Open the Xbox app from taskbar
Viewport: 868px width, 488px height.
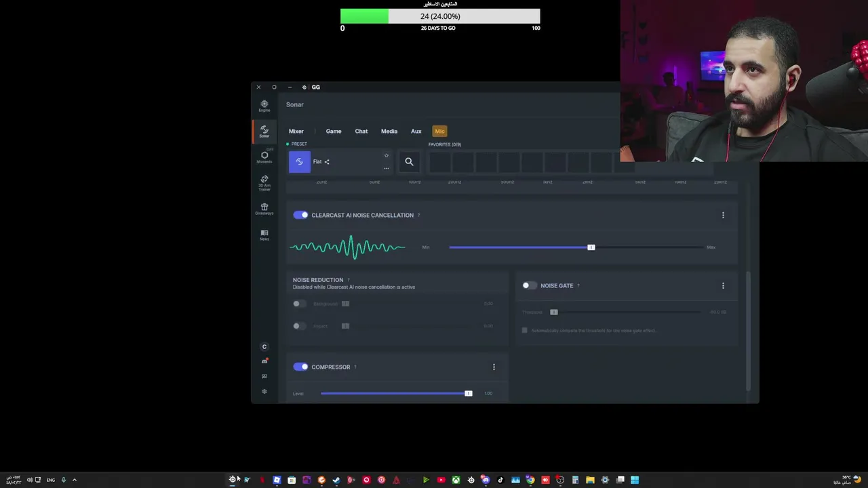click(x=456, y=480)
